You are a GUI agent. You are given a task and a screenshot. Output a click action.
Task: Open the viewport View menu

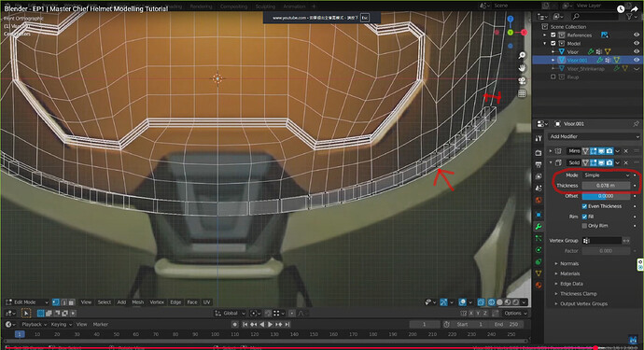click(x=86, y=302)
